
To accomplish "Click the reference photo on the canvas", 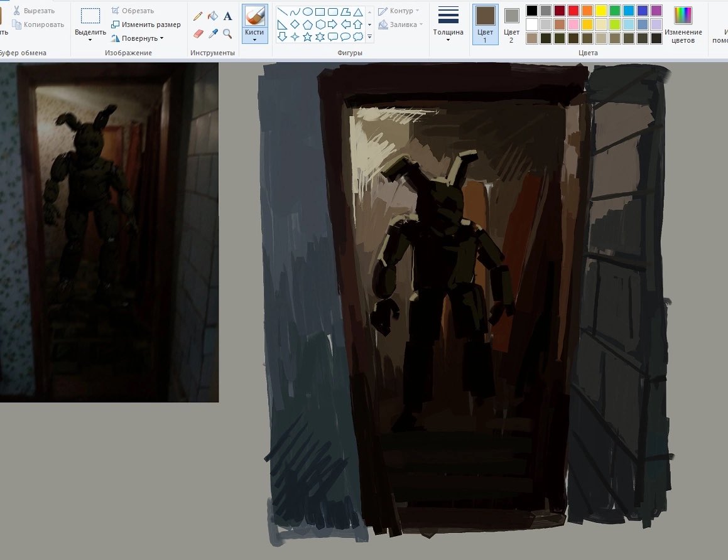I will click(109, 232).
